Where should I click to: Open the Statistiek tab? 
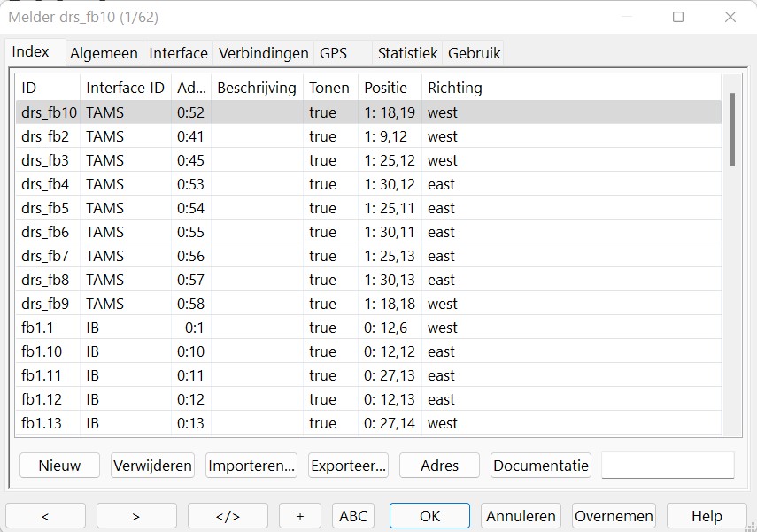coord(407,53)
